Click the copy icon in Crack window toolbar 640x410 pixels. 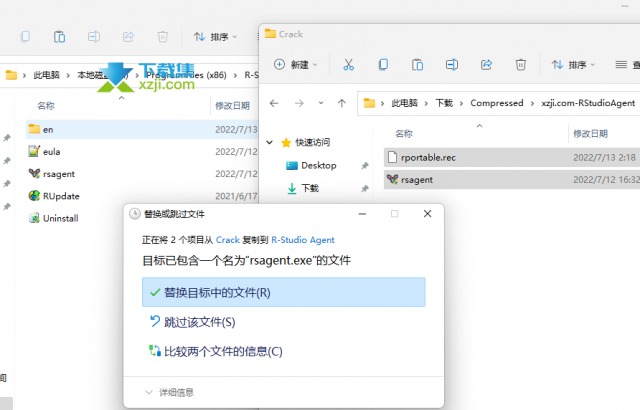[x=383, y=64]
